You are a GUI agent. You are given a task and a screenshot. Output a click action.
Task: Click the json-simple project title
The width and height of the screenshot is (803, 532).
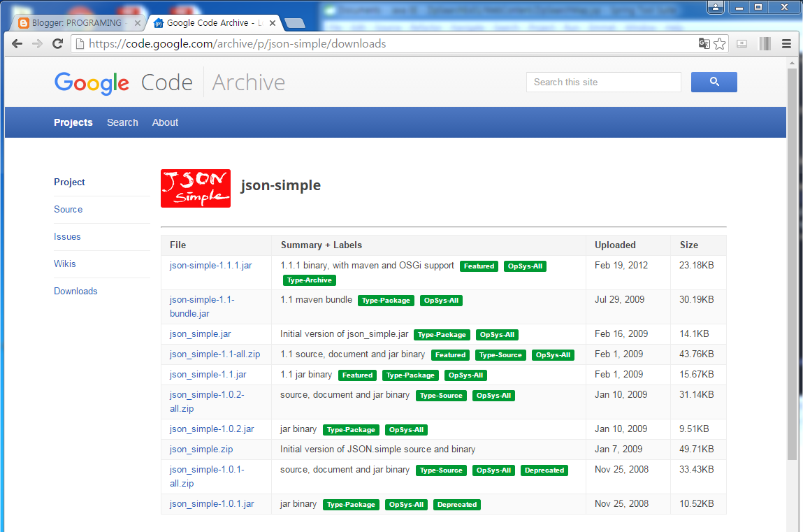[x=281, y=185]
